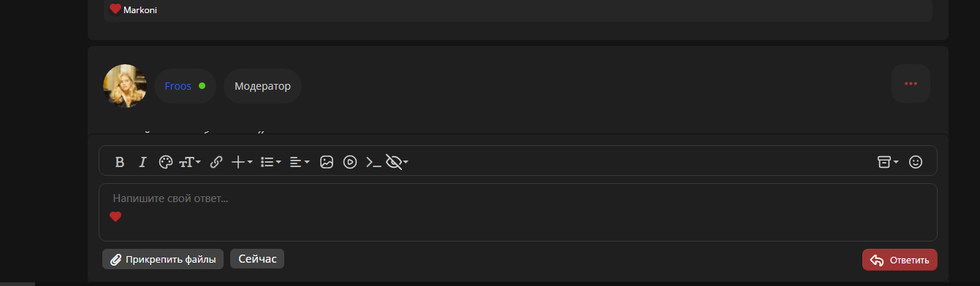Toggle bold text formatting
980x286 pixels.
point(120,162)
